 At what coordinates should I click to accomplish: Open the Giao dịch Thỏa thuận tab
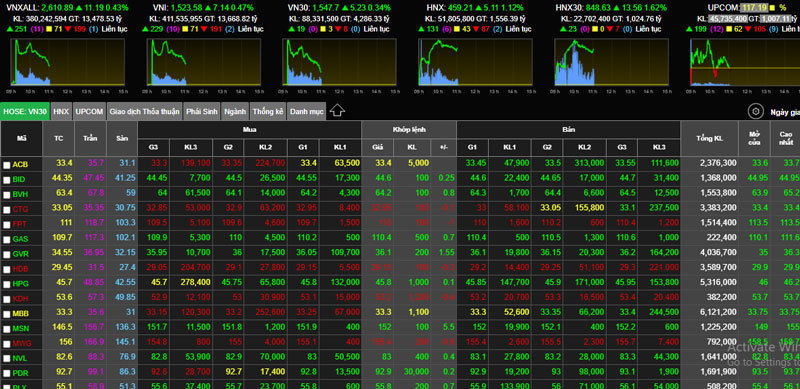tap(144, 111)
